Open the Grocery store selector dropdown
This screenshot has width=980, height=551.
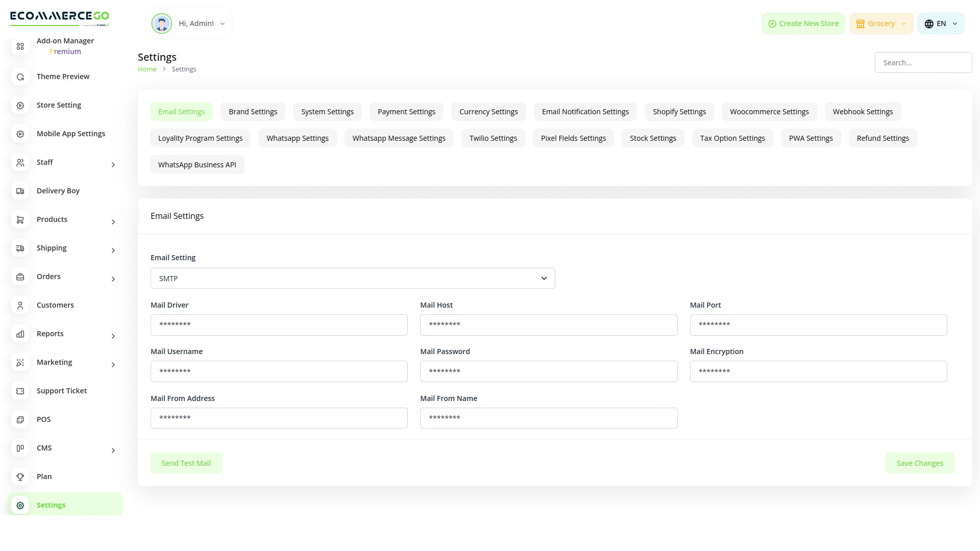pyautogui.click(x=881, y=23)
